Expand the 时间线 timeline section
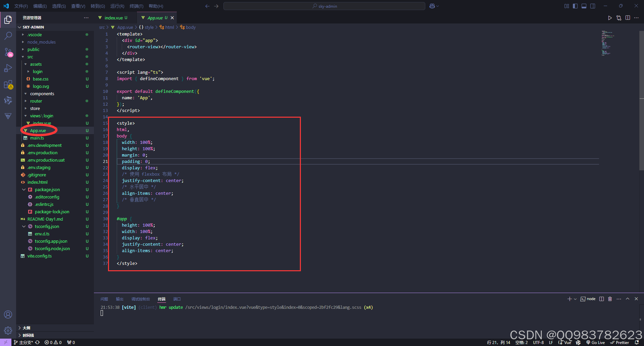 55,335
